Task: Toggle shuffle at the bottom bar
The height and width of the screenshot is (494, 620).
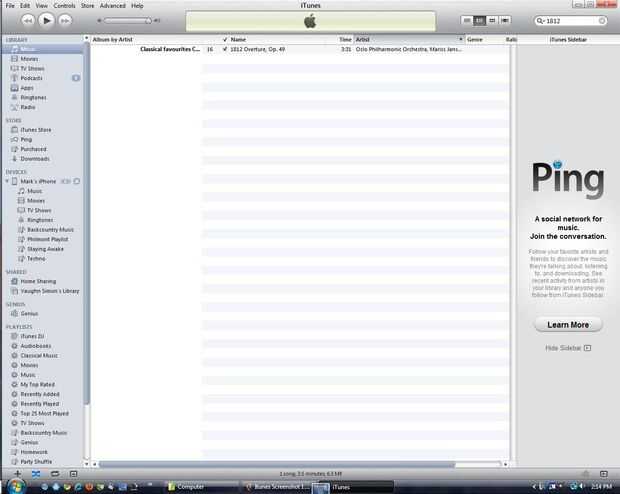Action: coord(36,473)
